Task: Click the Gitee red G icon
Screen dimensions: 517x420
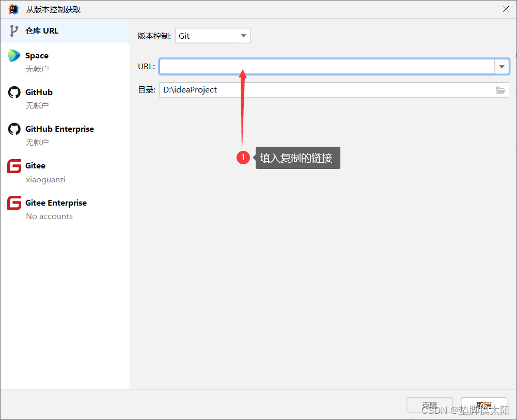Action: click(14, 166)
